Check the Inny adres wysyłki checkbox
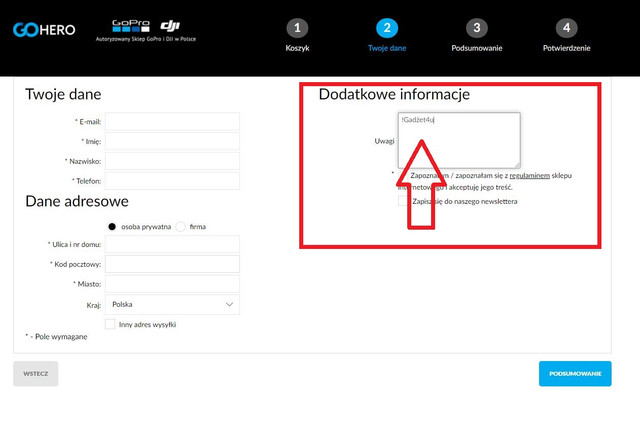The width and height of the screenshot is (640, 432). pyautogui.click(x=110, y=324)
